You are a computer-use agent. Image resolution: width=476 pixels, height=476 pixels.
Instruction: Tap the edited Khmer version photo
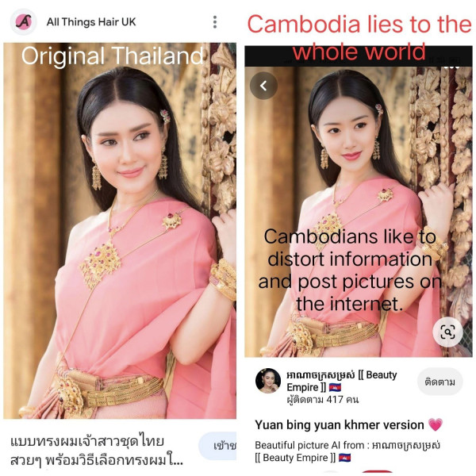pos(359,212)
